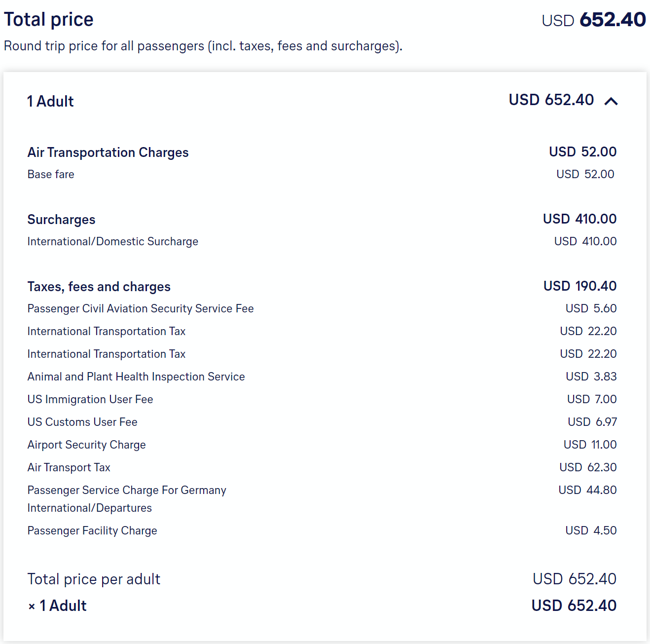Select the Surcharges section heading

coord(61,220)
